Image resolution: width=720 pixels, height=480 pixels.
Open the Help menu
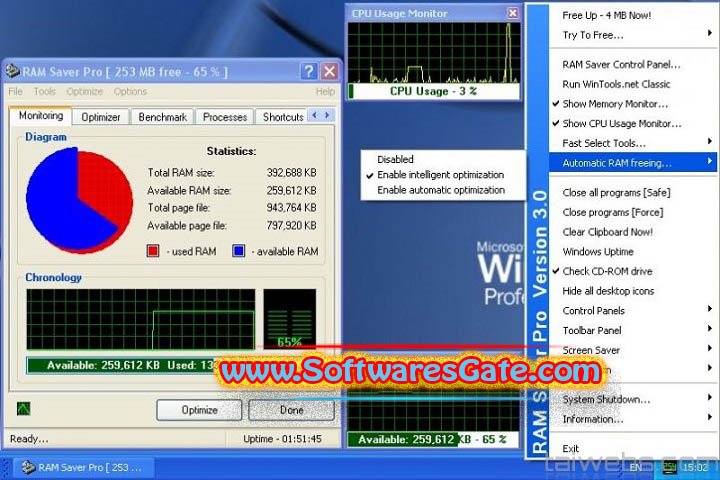click(x=325, y=91)
